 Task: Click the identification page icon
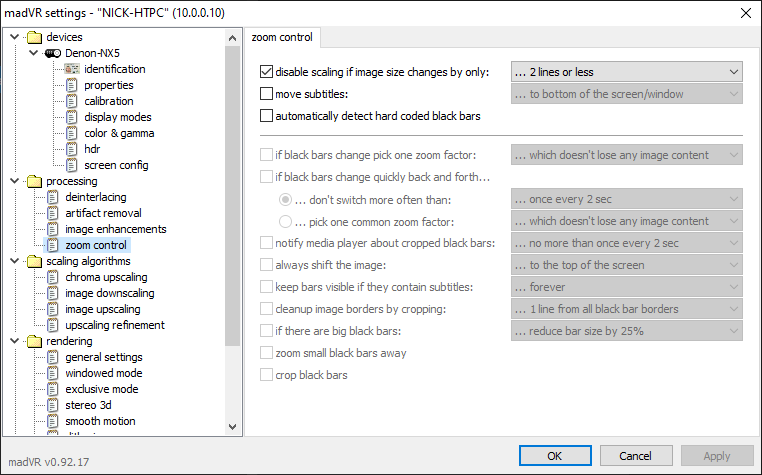[x=72, y=69]
